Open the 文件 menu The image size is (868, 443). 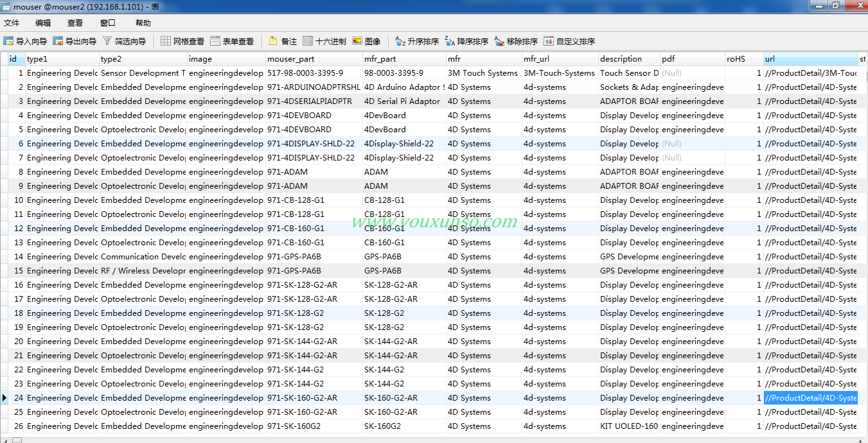pyautogui.click(x=12, y=23)
